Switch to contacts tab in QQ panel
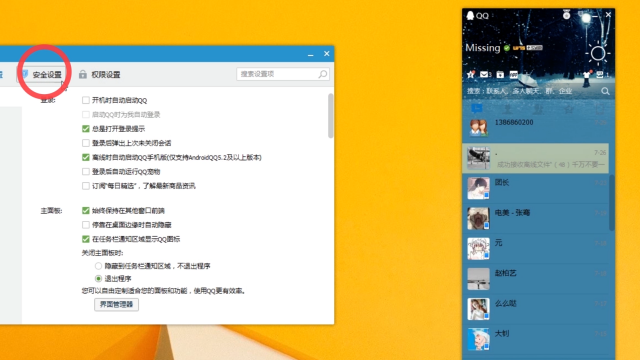The width and height of the screenshot is (640, 360). click(x=507, y=109)
